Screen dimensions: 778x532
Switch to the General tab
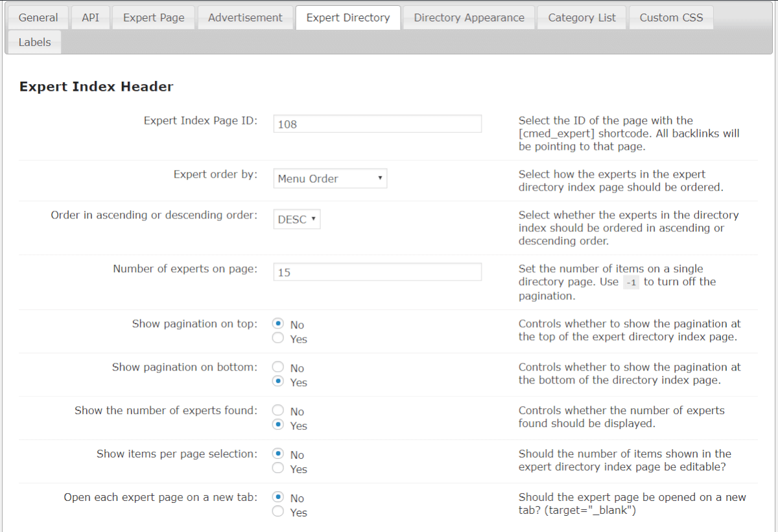[x=38, y=17]
